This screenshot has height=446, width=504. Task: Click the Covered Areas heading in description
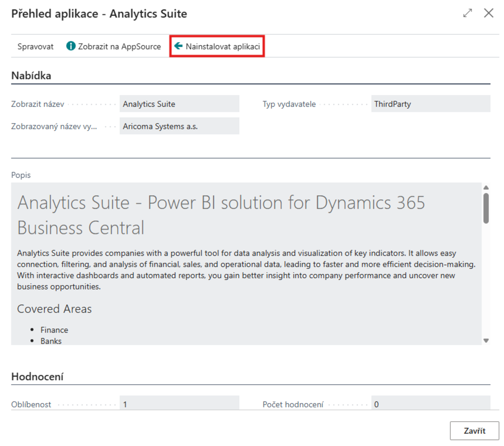(54, 309)
